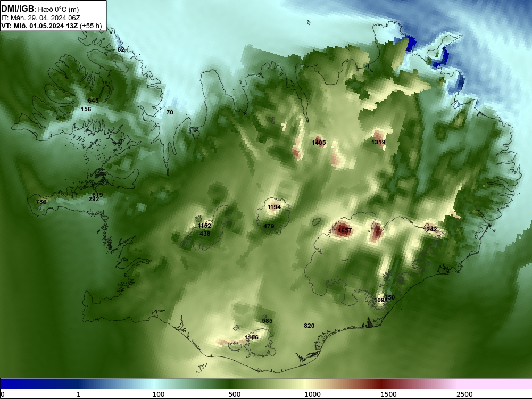Click the 1500 tick on color scale
The width and height of the screenshot is (532, 399).
388,394
